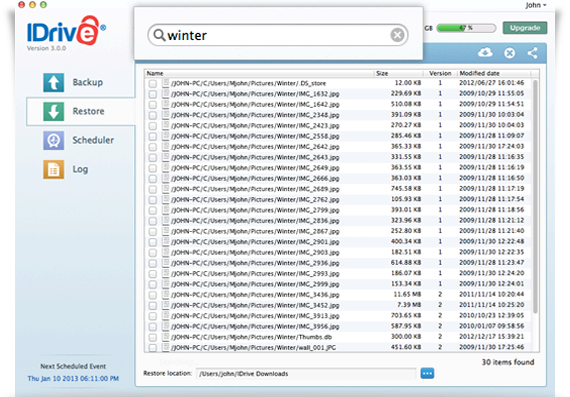This screenshot has width=570, height=397.
Task: Check the IMG_2348.jpg checkbox
Action: point(153,115)
